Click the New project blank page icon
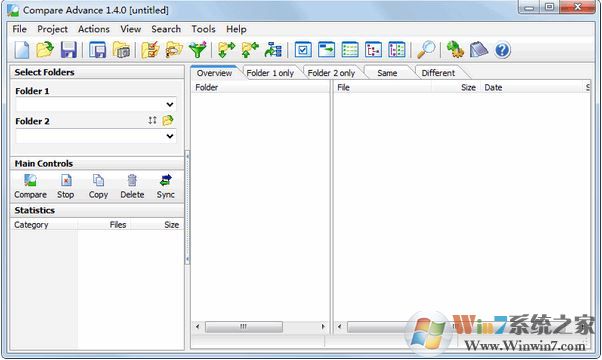602x360 pixels. click(x=22, y=50)
